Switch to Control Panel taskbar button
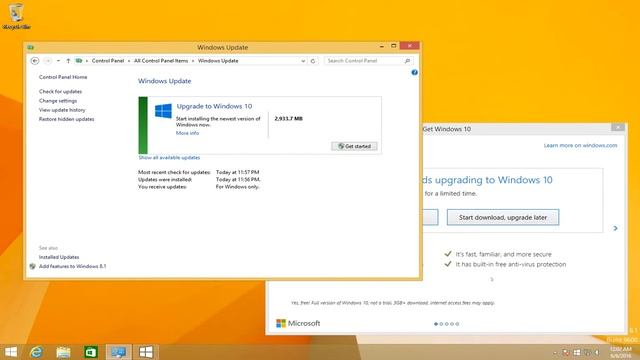This screenshot has height=360, width=640. click(118, 352)
